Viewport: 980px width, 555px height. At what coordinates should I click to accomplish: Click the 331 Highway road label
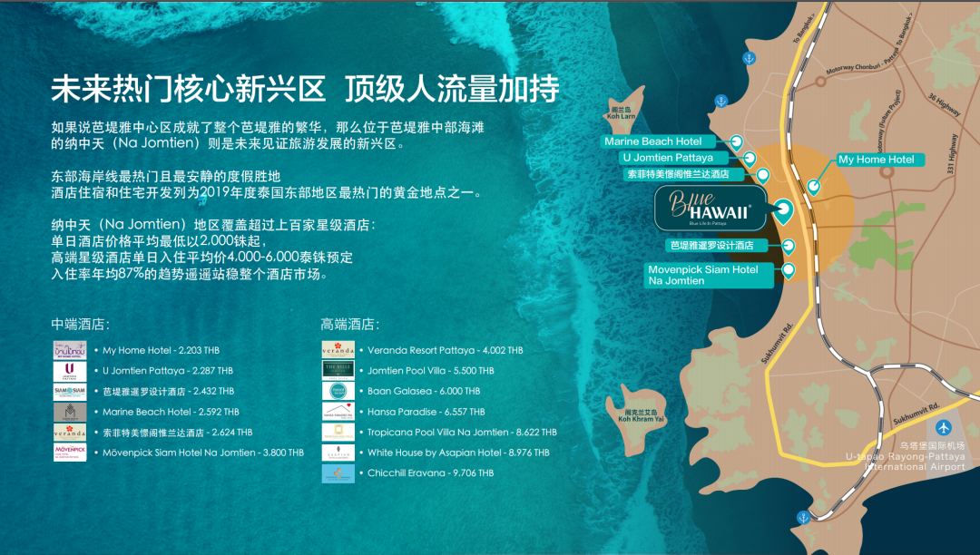[951, 153]
